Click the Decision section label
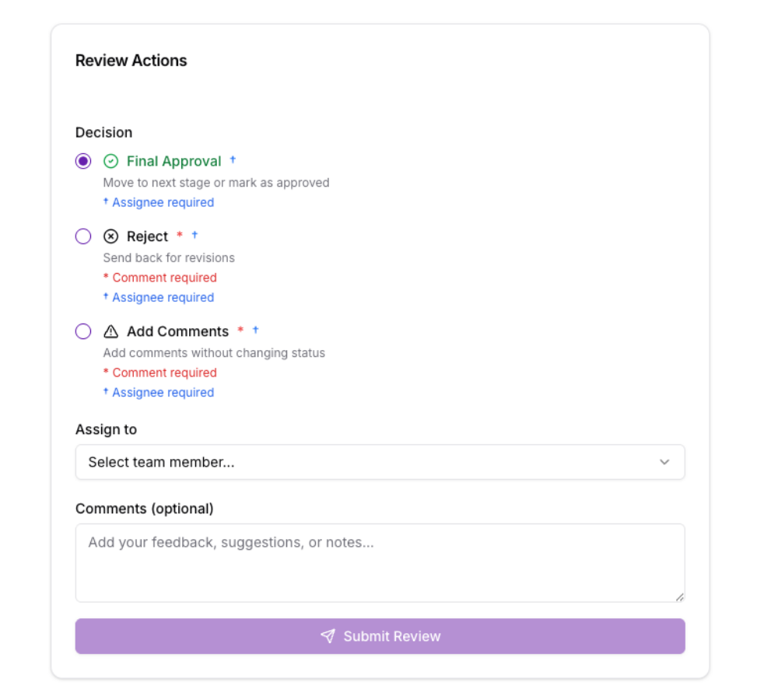The width and height of the screenshot is (778, 700). tap(103, 132)
